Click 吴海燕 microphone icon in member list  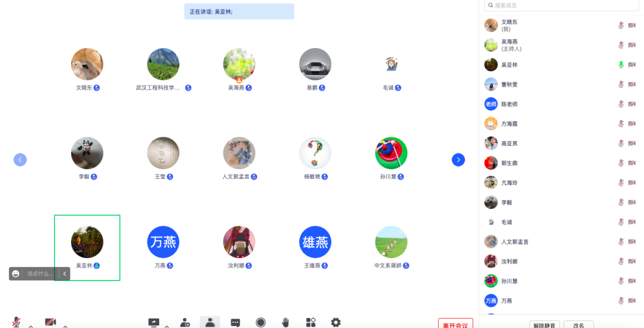(x=621, y=45)
